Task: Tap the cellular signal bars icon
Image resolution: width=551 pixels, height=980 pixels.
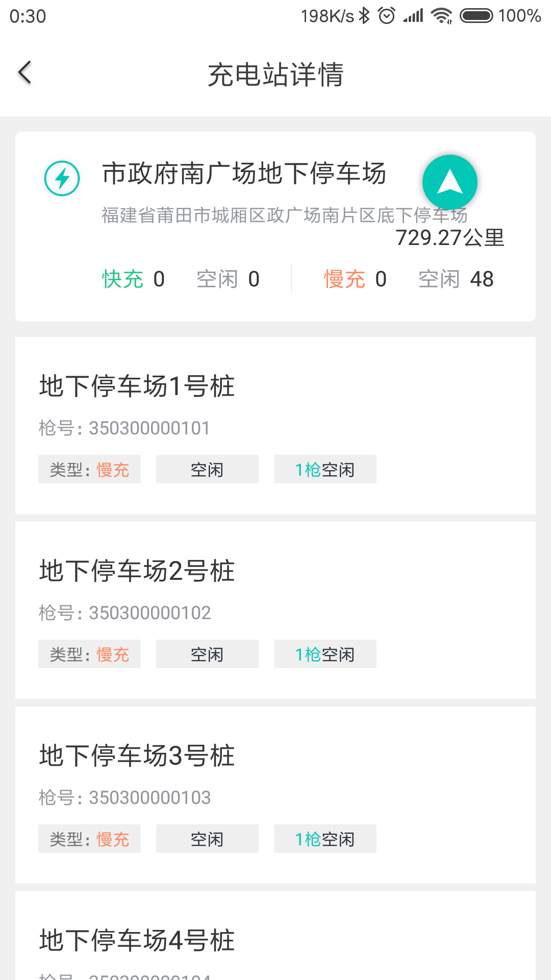Action: 413,16
